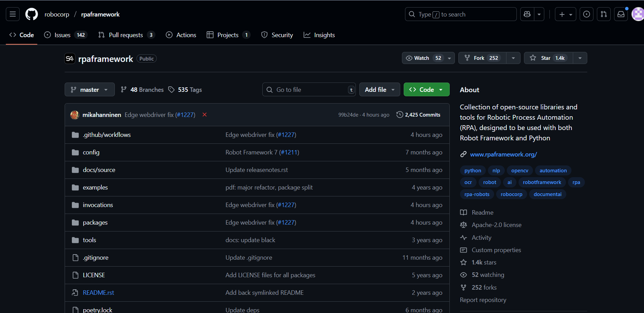Select the python topic tag
This screenshot has width=644, height=313.
pyautogui.click(x=473, y=170)
